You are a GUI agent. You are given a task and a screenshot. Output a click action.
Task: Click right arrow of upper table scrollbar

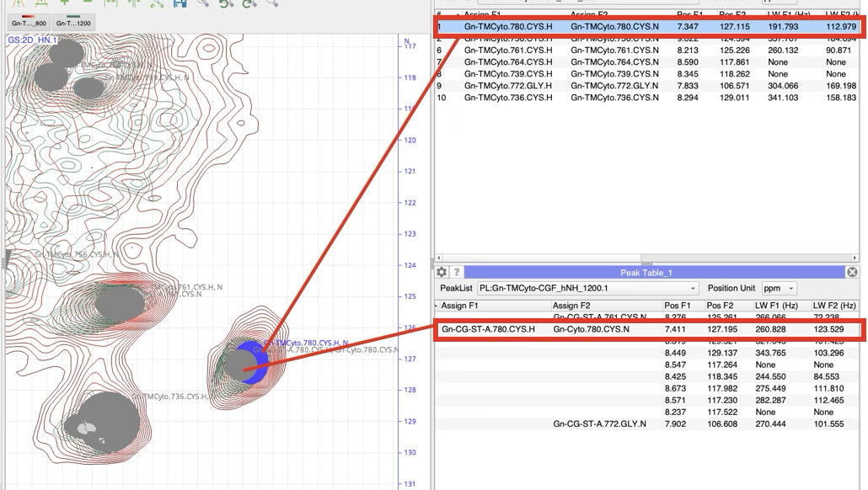[x=855, y=258]
